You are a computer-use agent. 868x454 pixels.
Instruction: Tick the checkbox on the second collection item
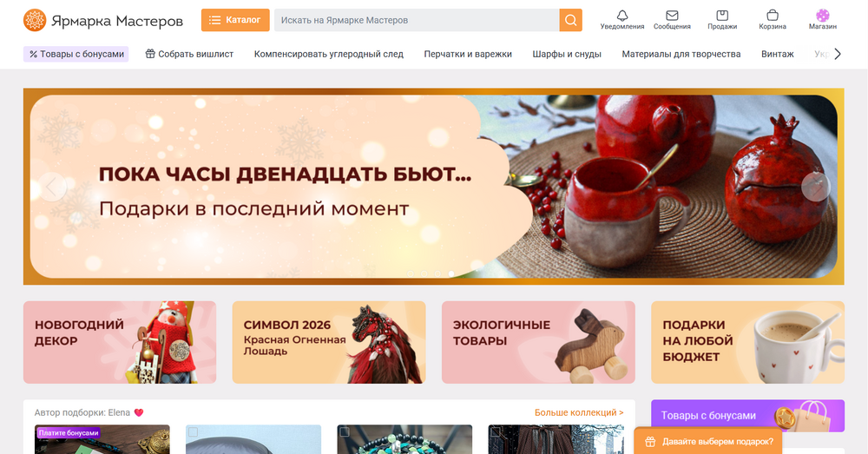tap(193, 431)
